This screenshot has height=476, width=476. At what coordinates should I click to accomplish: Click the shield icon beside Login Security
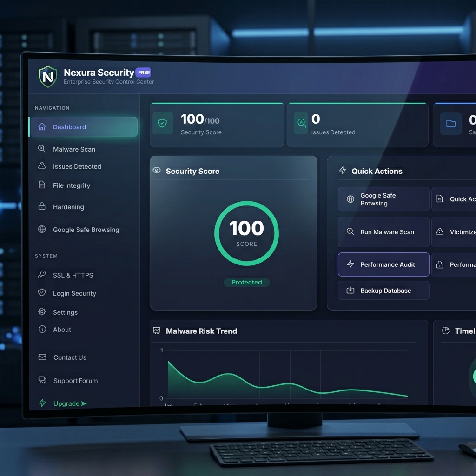tap(42, 293)
